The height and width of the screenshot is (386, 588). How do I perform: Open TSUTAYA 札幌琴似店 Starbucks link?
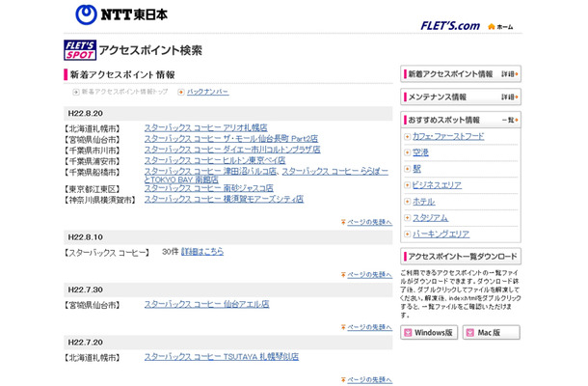pyautogui.click(x=222, y=357)
